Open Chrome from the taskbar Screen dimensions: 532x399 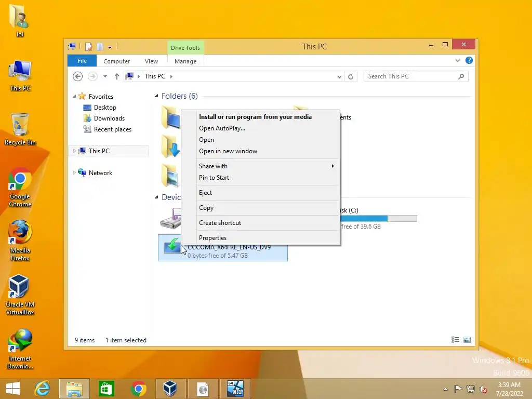coord(138,389)
